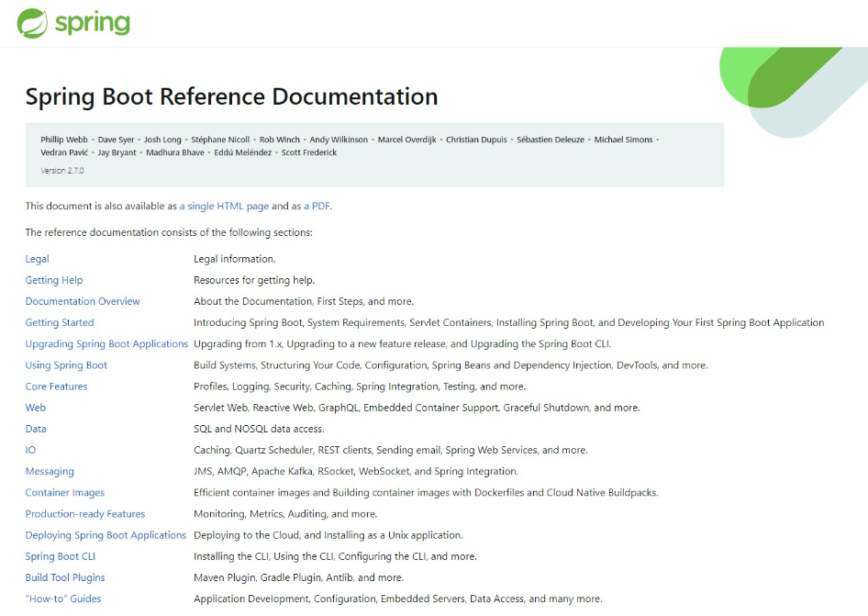The height and width of the screenshot is (616, 868).
Task: Click the "Legal information." description
Action: [x=235, y=259]
